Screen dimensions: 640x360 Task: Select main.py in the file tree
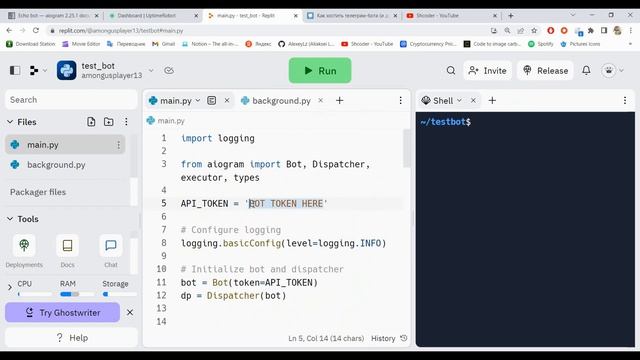(x=65, y=144)
